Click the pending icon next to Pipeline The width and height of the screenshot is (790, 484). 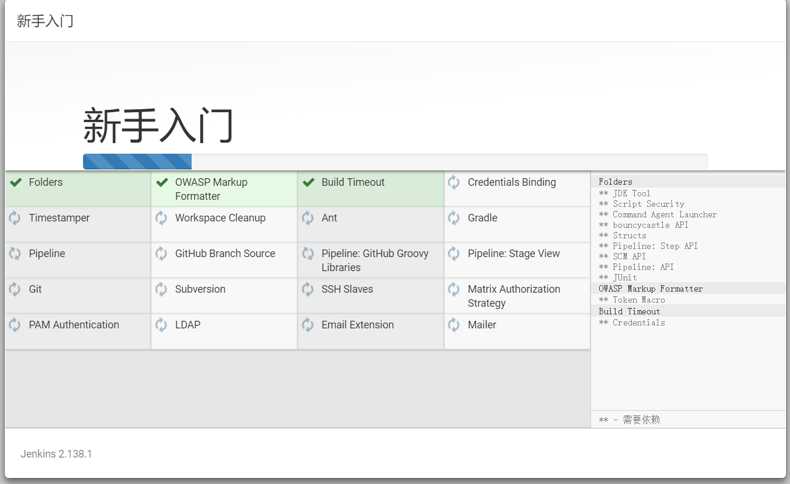pyautogui.click(x=15, y=254)
